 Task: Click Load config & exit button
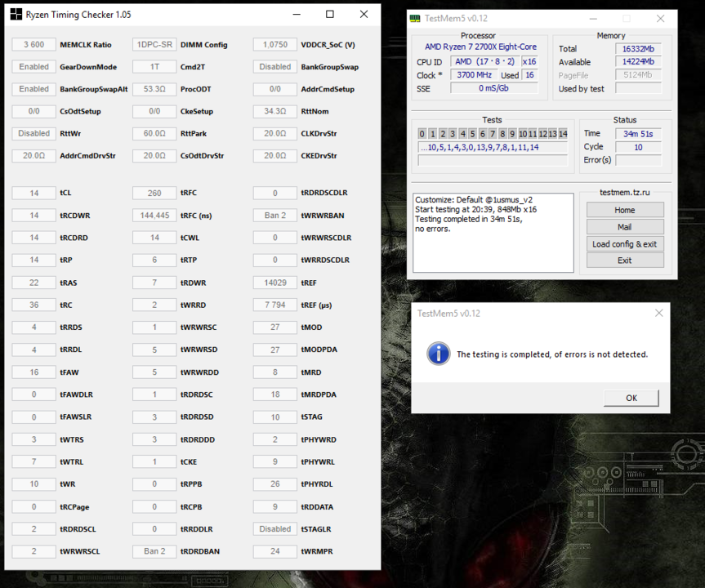point(624,244)
